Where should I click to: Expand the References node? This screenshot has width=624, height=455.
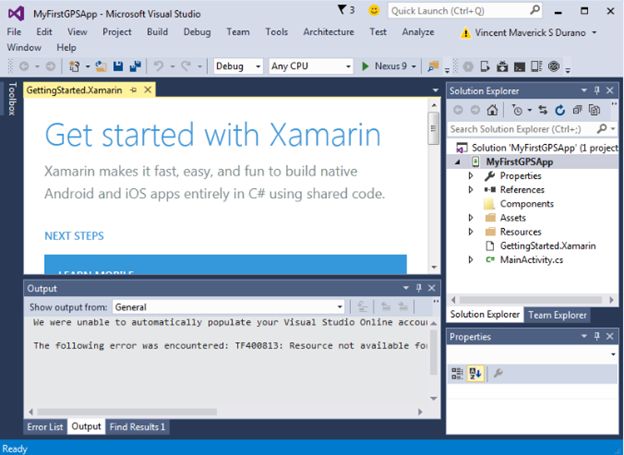[471, 189]
